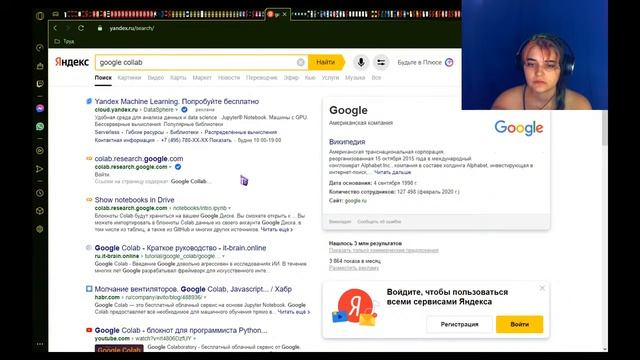This screenshot has height=360, width=640.
Task: Reload the current page
Action: pos(81,28)
